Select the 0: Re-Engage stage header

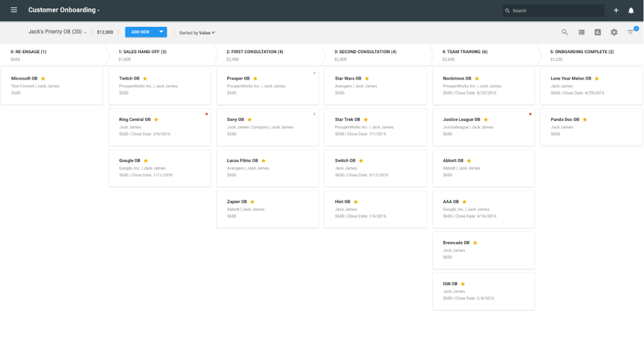click(53, 55)
